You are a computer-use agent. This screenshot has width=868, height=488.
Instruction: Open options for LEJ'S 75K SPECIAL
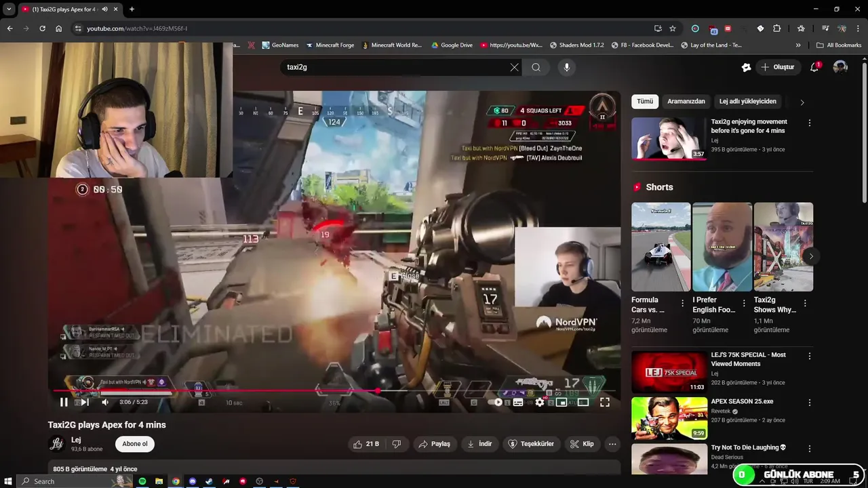tap(809, 356)
